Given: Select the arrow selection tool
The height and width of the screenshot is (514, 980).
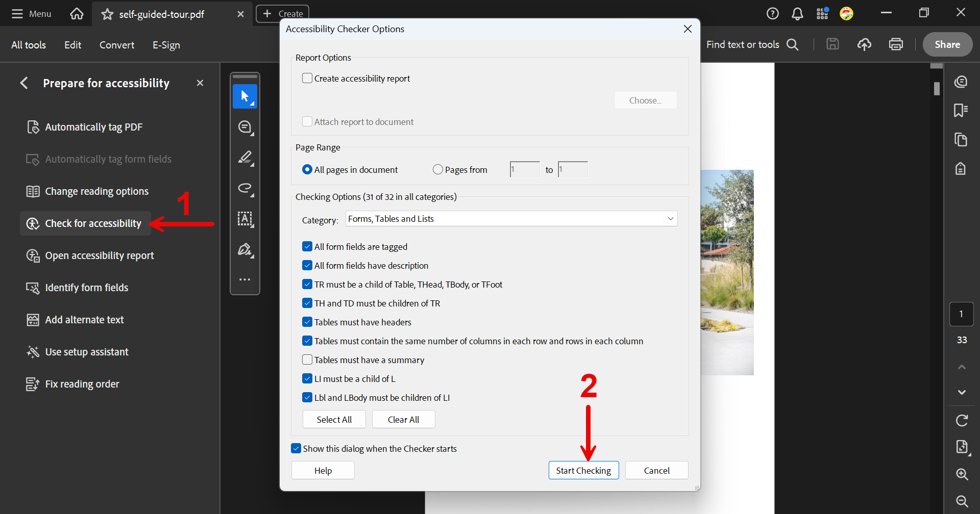Looking at the screenshot, I should click(x=245, y=96).
